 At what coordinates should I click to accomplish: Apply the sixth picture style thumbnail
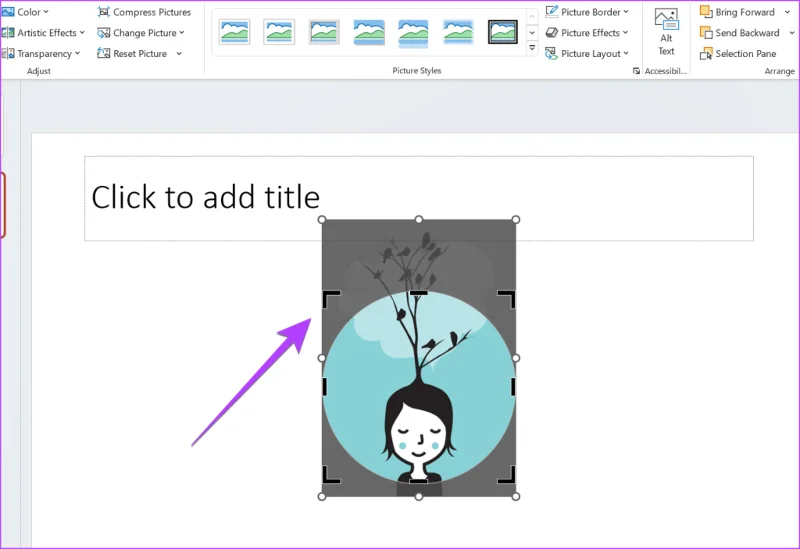click(x=458, y=32)
